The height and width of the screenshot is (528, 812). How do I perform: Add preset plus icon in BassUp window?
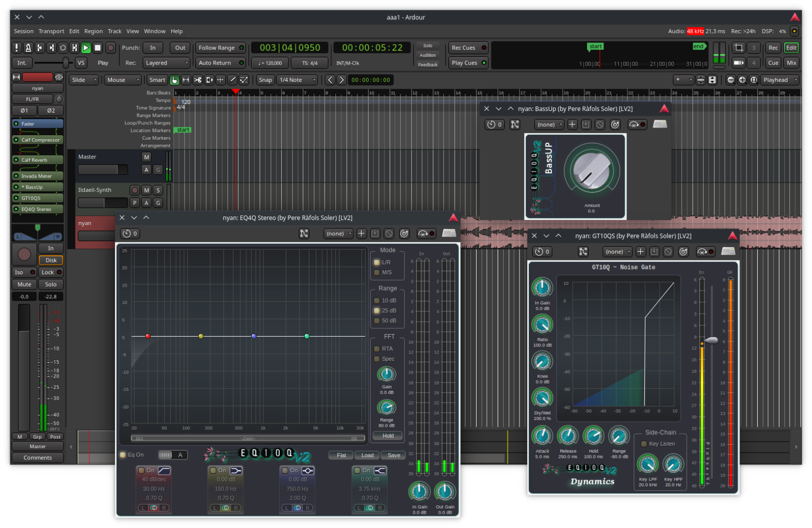tap(572, 124)
